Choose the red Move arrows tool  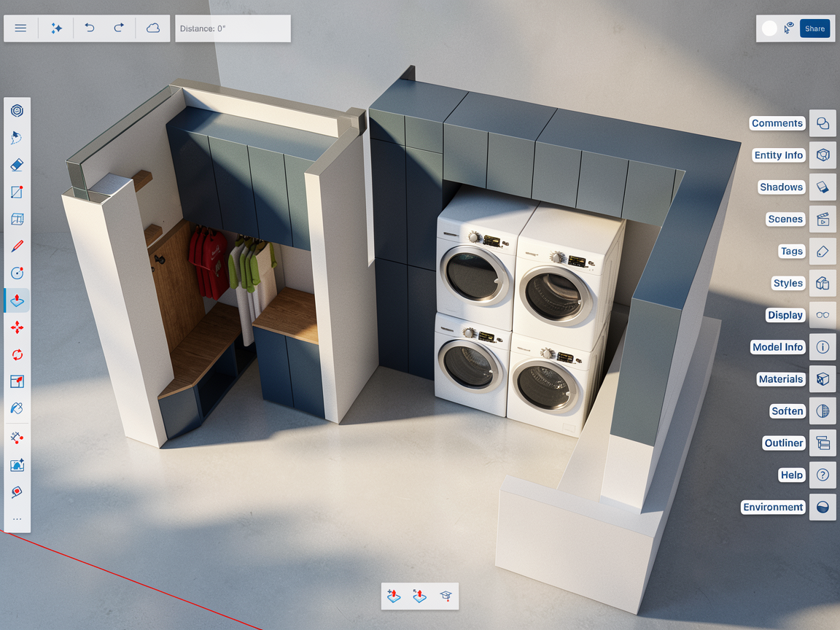[x=17, y=327]
